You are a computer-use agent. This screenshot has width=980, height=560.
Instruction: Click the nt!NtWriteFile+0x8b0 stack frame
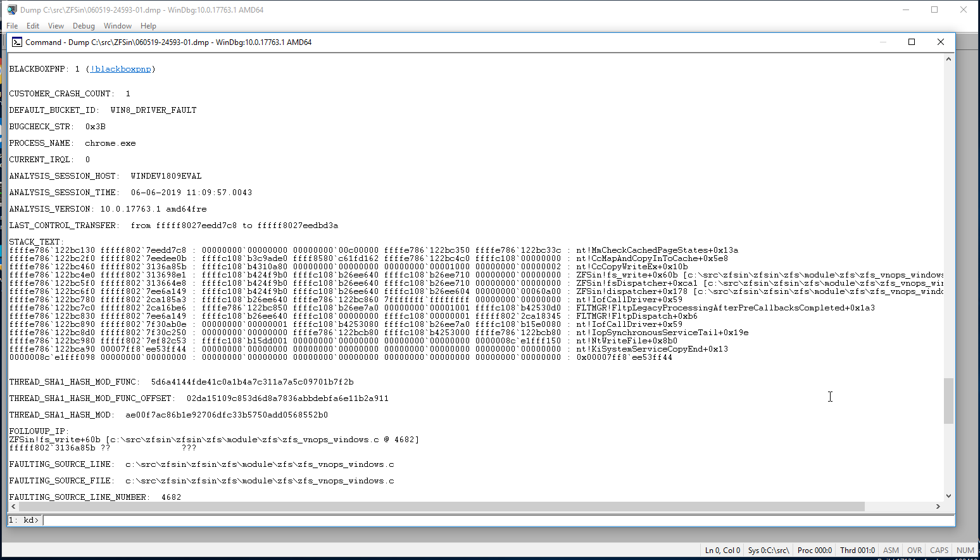point(627,341)
